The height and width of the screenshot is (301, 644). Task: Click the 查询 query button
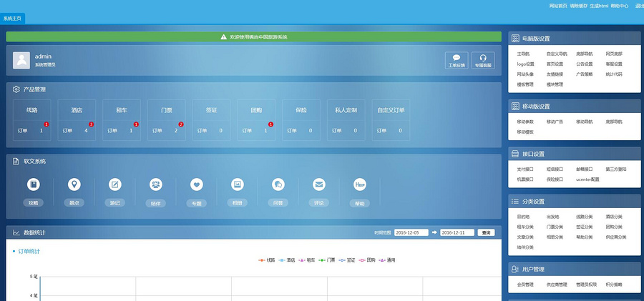[486, 232]
